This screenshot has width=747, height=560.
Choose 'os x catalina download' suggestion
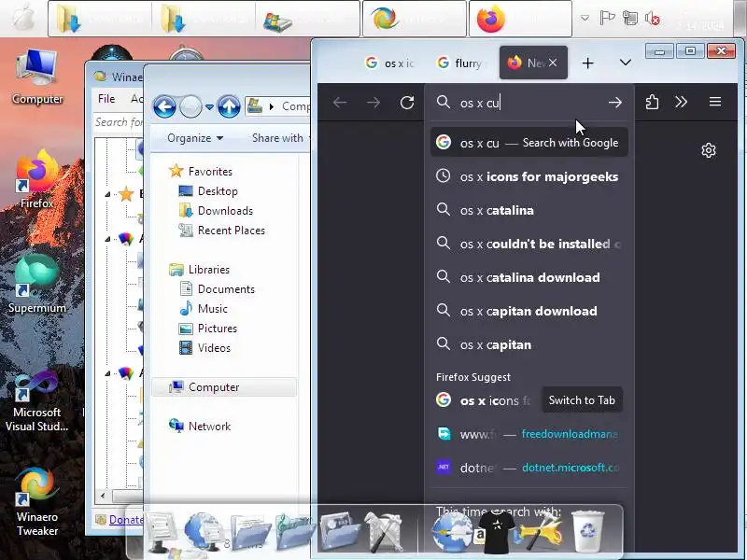(529, 277)
